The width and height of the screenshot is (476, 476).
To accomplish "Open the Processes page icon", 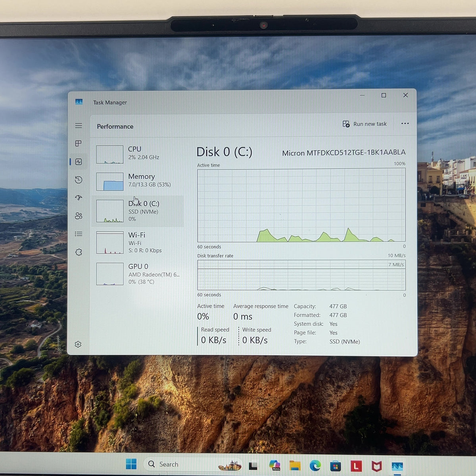I will 79,144.
